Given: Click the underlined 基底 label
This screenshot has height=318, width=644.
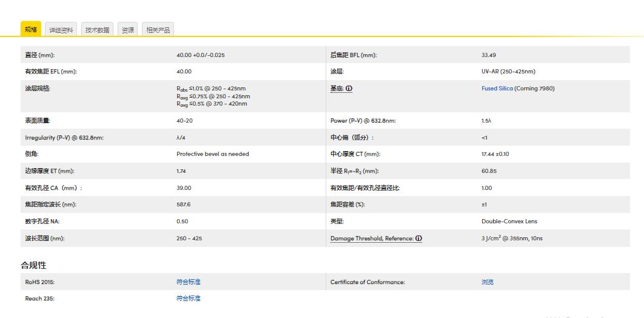Looking at the screenshot, I should pyautogui.click(x=337, y=89).
